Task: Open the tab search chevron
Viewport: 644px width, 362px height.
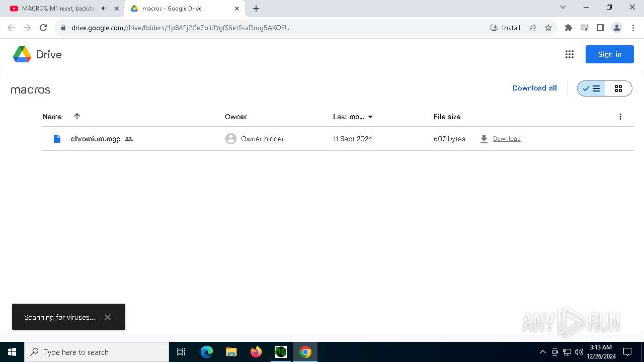Action: pos(563,8)
